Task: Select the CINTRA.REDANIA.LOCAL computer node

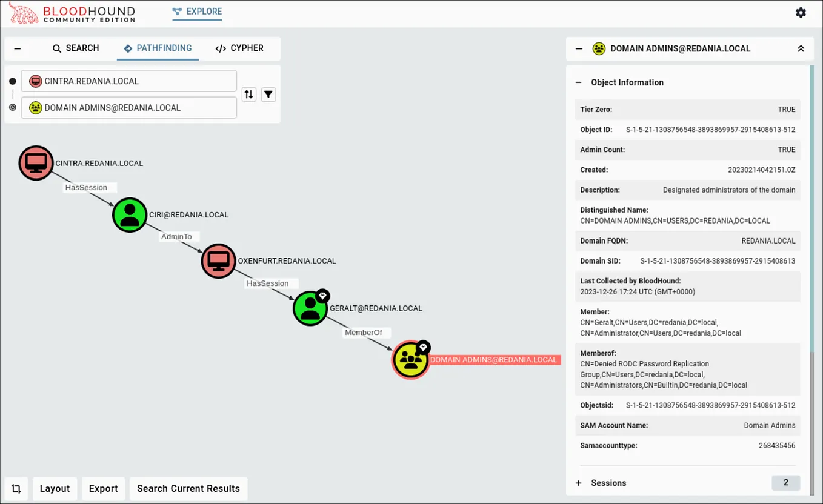Action: point(36,162)
